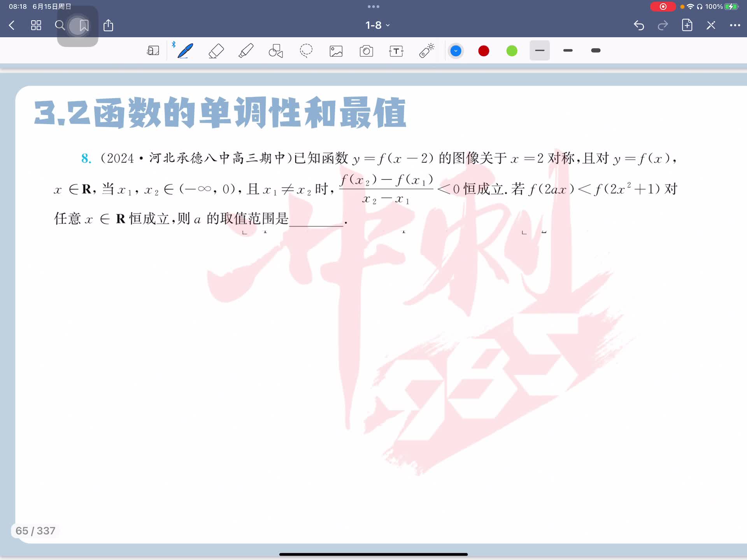
Task: Select the Lasso selection tool
Action: point(306,51)
